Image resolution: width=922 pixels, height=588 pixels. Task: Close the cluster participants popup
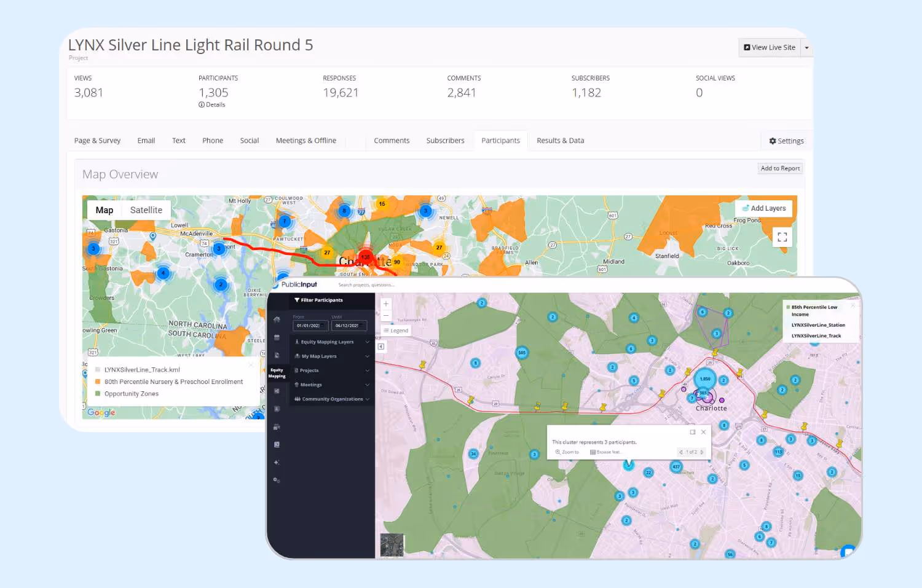[x=704, y=432]
